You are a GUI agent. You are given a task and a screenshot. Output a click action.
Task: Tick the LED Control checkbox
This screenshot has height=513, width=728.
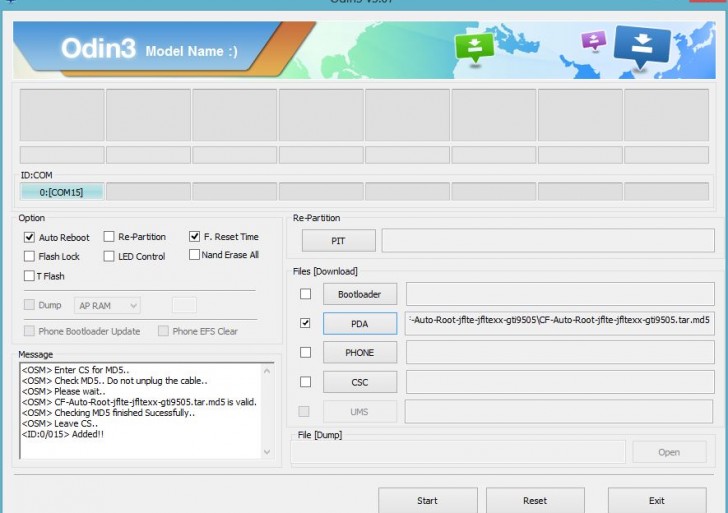109,257
